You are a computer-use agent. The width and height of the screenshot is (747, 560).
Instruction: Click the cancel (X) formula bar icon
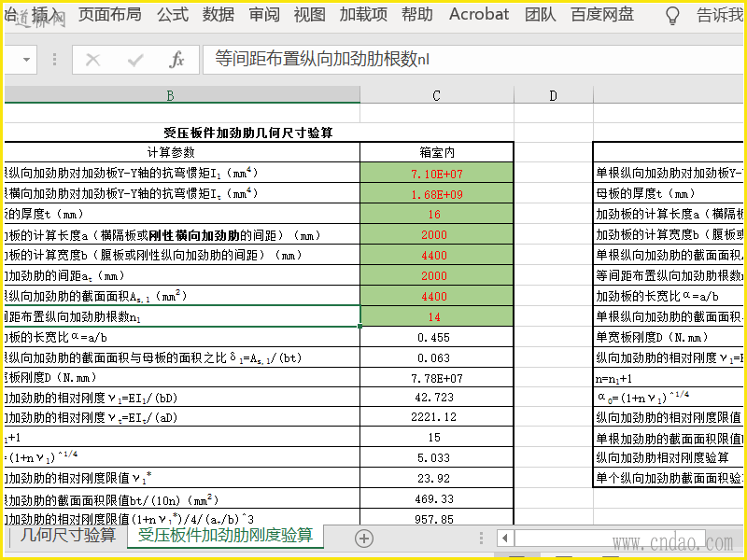92,60
